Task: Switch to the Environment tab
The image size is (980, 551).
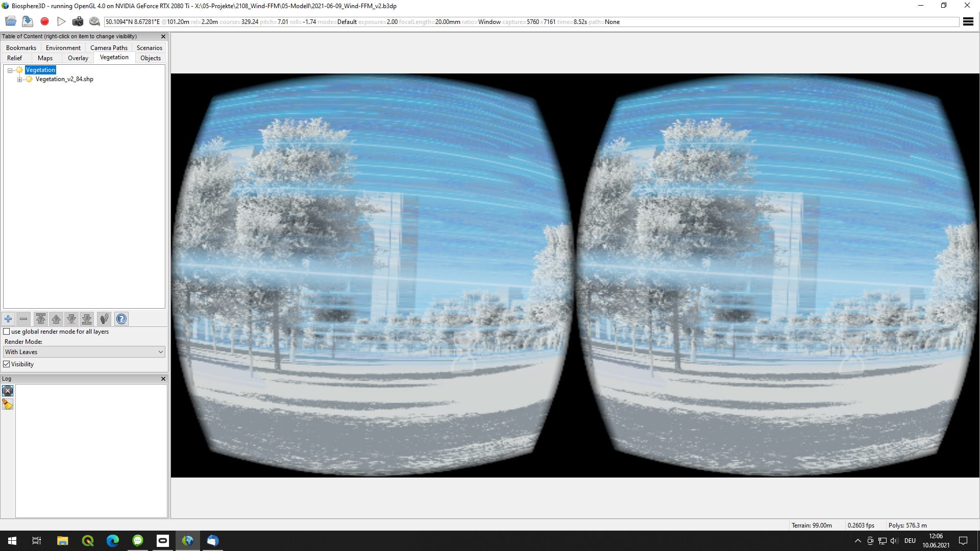Action: click(63, 48)
